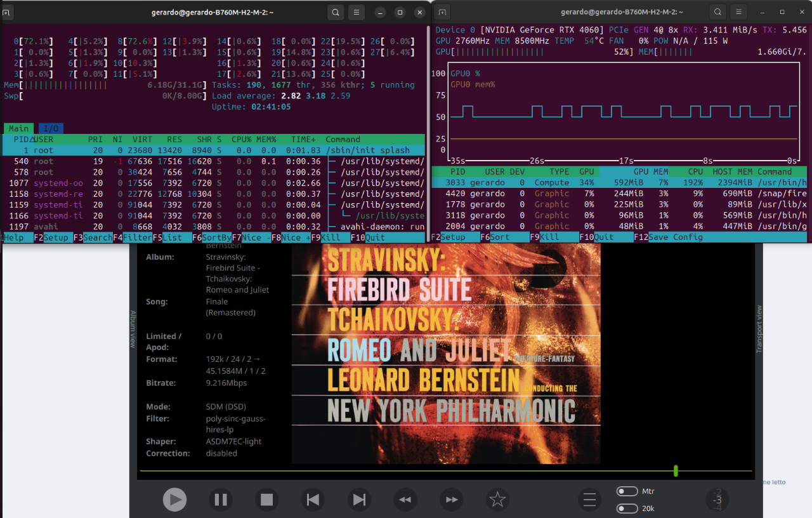Start playback with the Play button
The width and height of the screenshot is (812, 518).
tap(174, 500)
